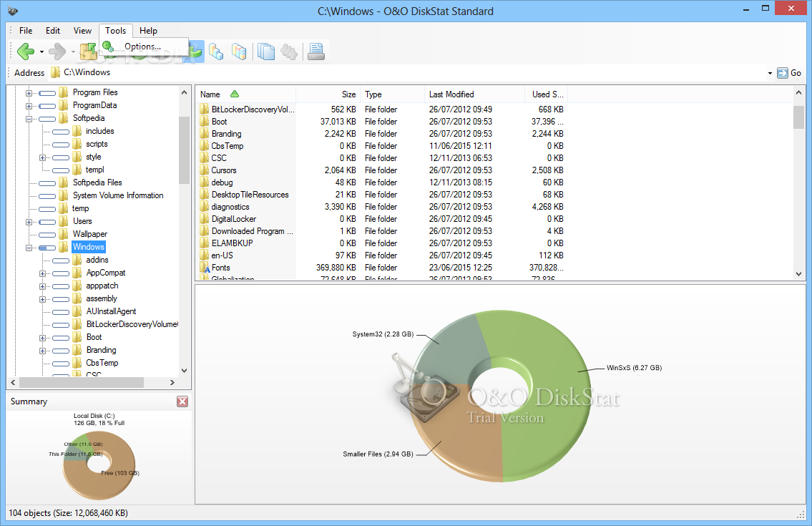Click the print report toolbar icon
This screenshot has width=812, height=526.
pyautogui.click(x=316, y=52)
